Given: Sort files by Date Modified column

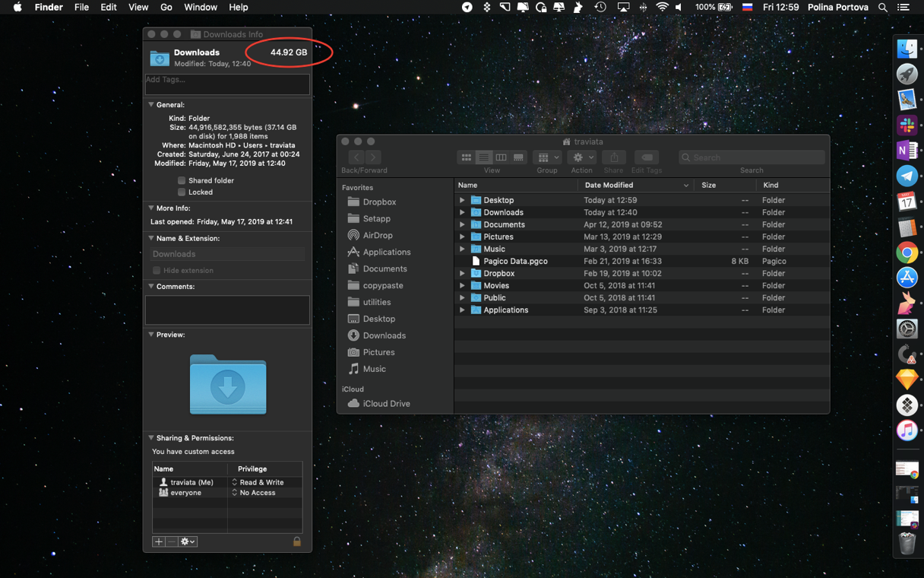Looking at the screenshot, I should 609,186.
